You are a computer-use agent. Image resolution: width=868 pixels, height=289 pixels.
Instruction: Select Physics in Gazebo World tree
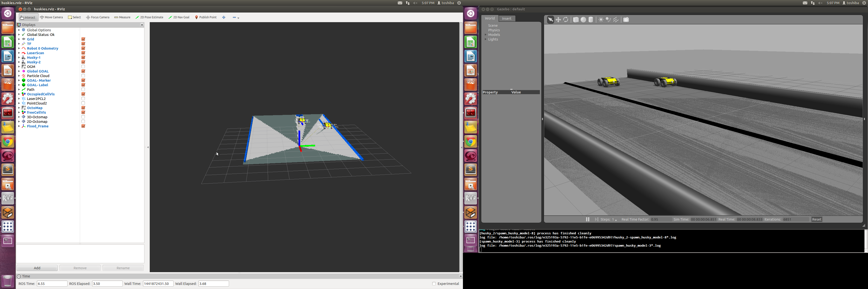(x=494, y=30)
